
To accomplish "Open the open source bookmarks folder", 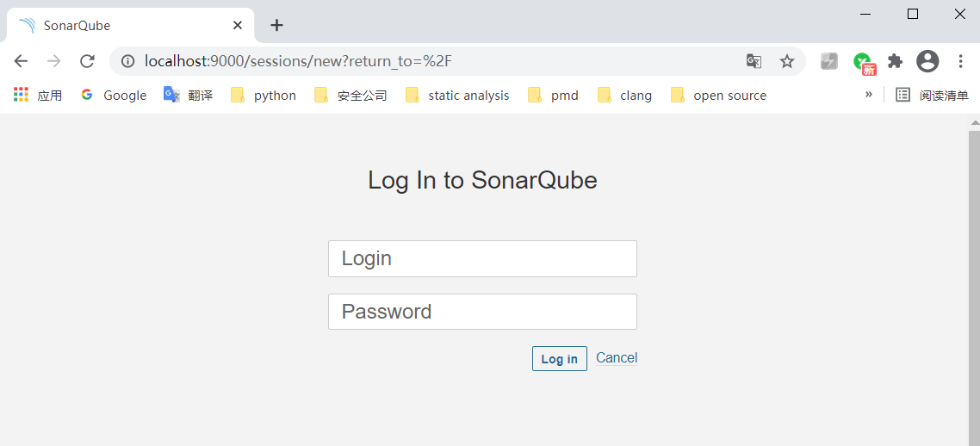I will [718, 96].
